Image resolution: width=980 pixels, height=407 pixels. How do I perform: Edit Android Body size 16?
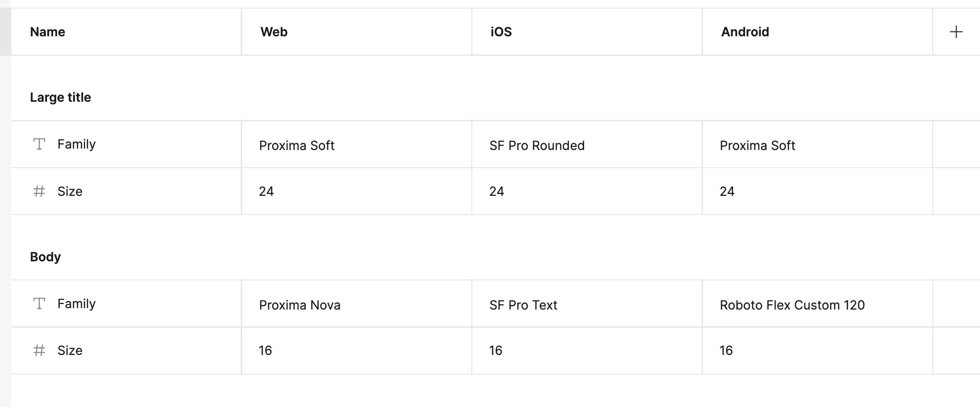pyautogui.click(x=817, y=351)
